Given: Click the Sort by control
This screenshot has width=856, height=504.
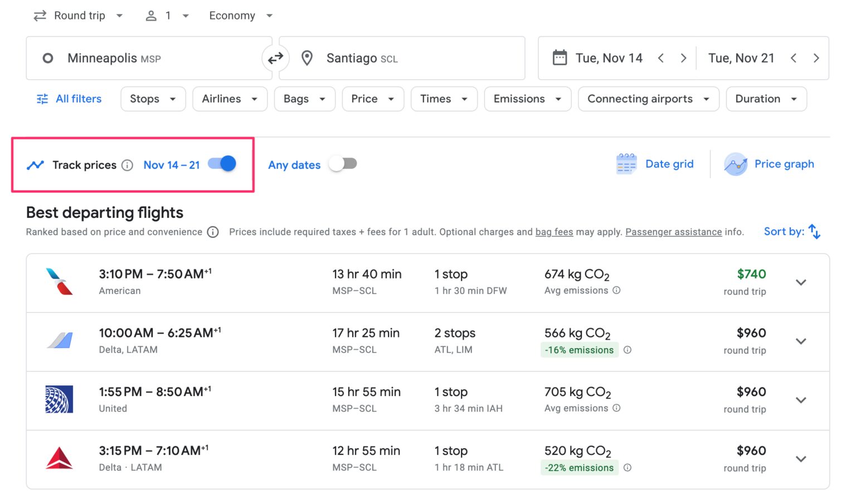Looking at the screenshot, I should 791,231.
